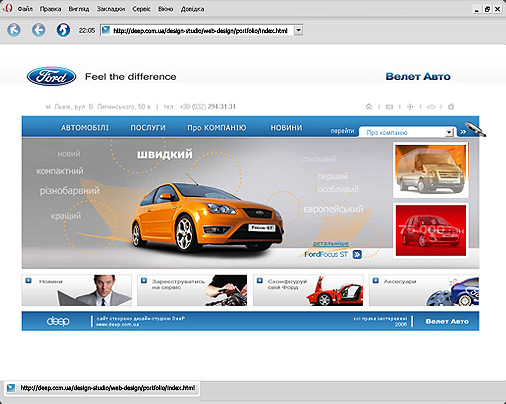Select the word 'різнобарвний' in the banner
Screen dimensions: 506x404
pos(70,191)
